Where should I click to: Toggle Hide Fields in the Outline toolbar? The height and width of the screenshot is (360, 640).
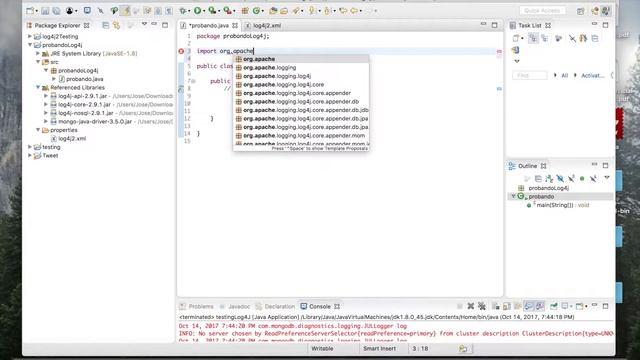tap(560, 178)
